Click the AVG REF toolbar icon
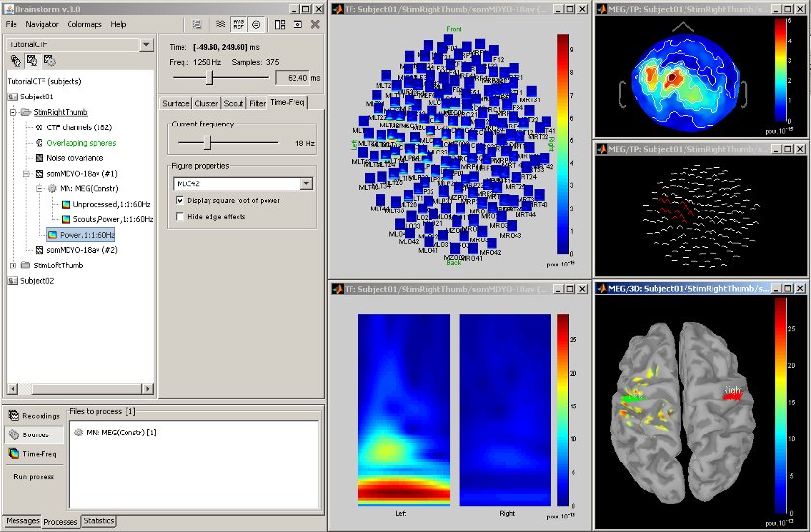Screen dimensions: 811x532 pyautogui.click(x=237, y=24)
